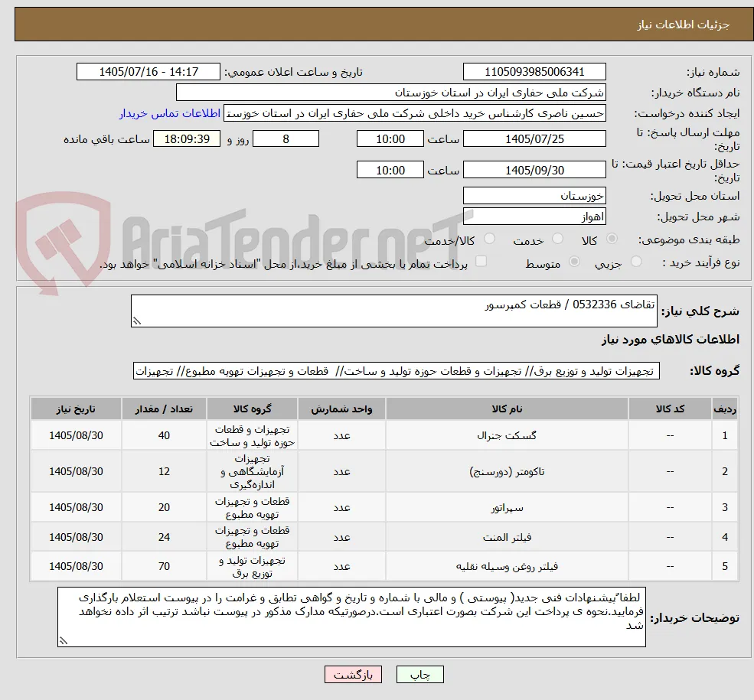Choose the جزیی purchase type radio
754x700 pixels.
pyautogui.click(x=636, y=262)
